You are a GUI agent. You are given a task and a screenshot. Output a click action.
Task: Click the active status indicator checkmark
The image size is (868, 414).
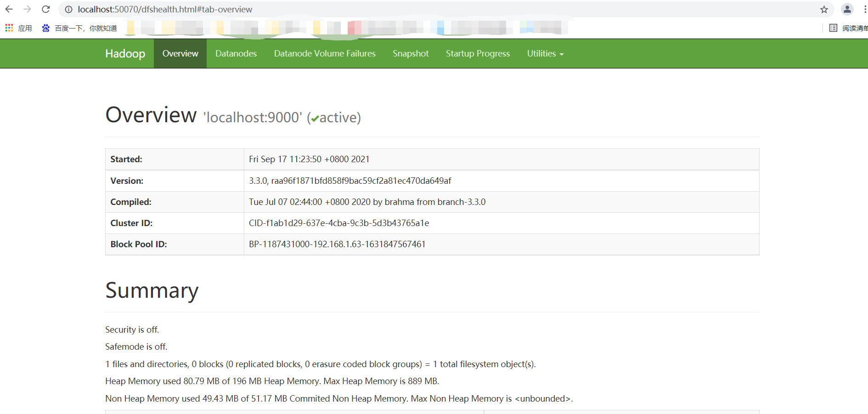pyautogui.click(x=314, y=118)
